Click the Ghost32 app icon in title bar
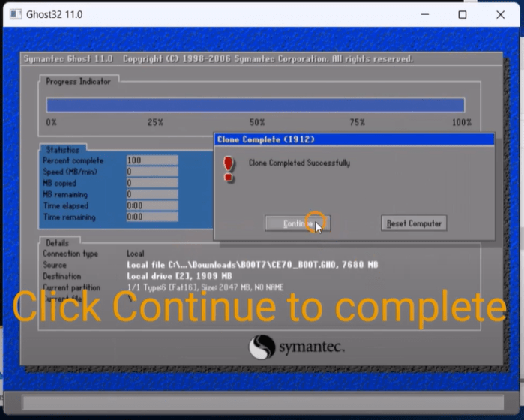Image resolution: width=524 pixels, height=420 pixels. pos(15,14)
